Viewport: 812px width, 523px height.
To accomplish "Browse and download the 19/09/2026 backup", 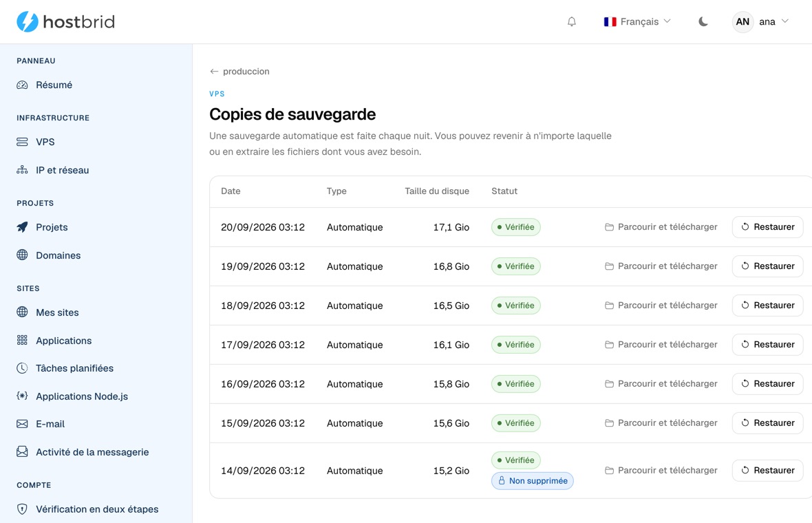I will click(x=661, y=266).
